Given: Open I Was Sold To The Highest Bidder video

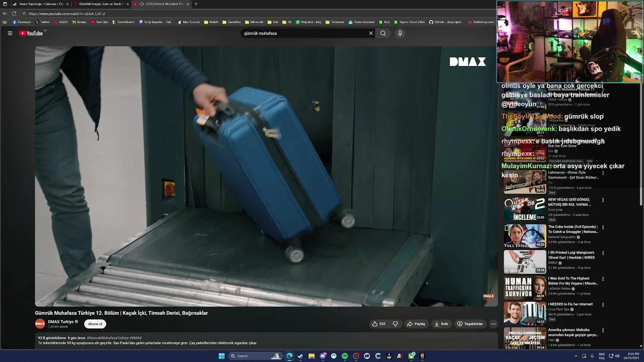Looking at the screenshot, I should coord(525,288).
